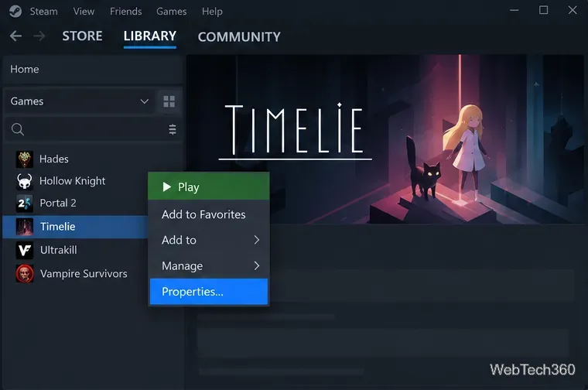Open the Games menu
This screenshot has width=588, height=390.
[172, 12]
